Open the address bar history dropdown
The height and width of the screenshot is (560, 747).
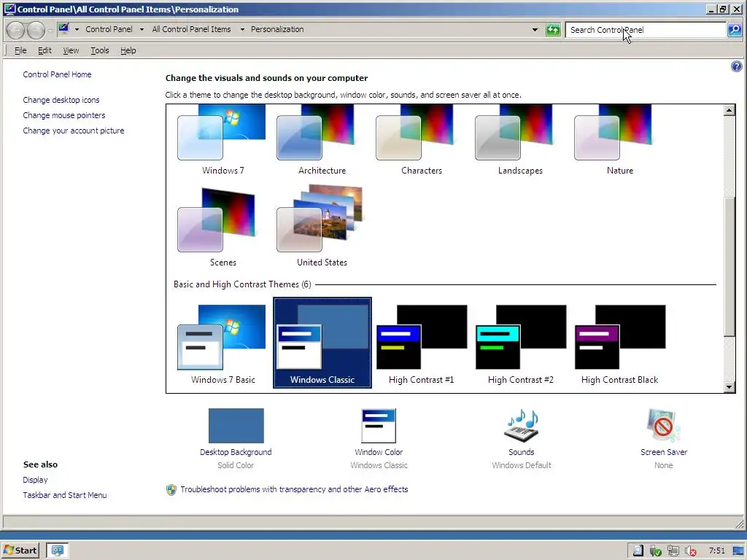pyautogui.click(x=535, y=29)
